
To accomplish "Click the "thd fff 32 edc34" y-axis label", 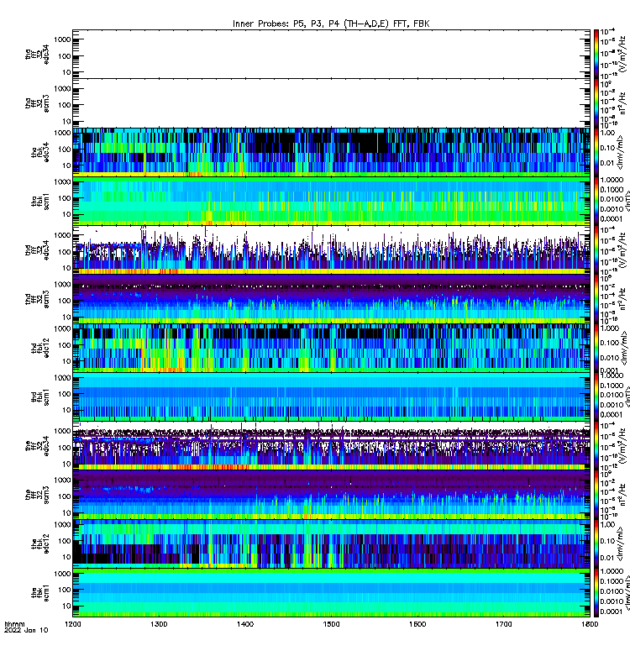I will [37, 249].
